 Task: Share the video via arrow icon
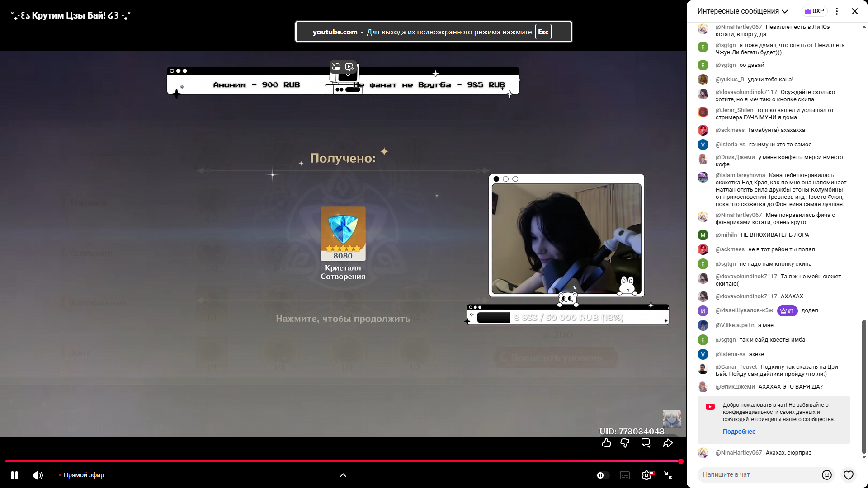(668, 443)
